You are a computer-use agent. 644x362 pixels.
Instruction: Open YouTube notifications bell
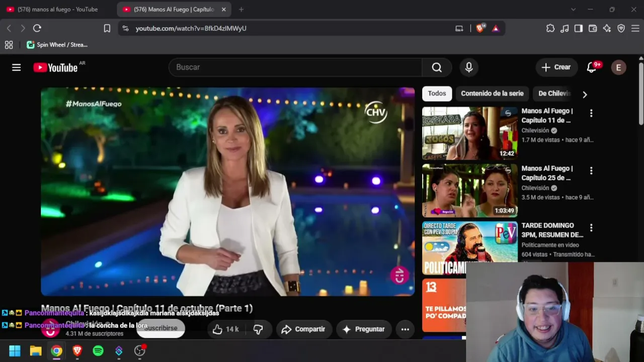pos(592,67)
